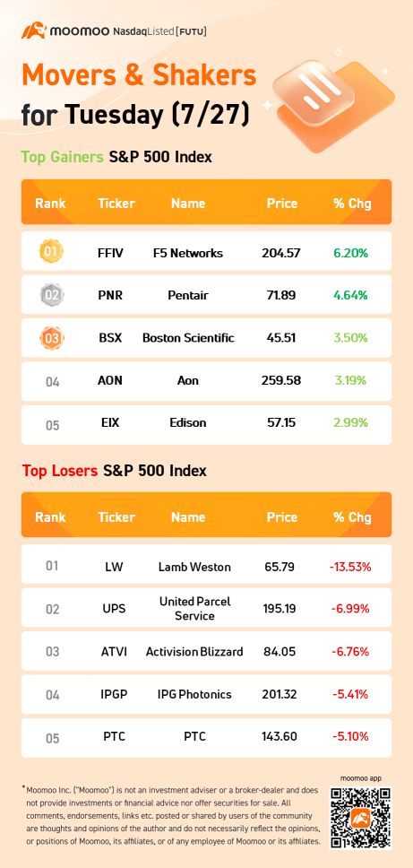
Task: Select the IPGP ticker symbol
Action: click(116, 694)
